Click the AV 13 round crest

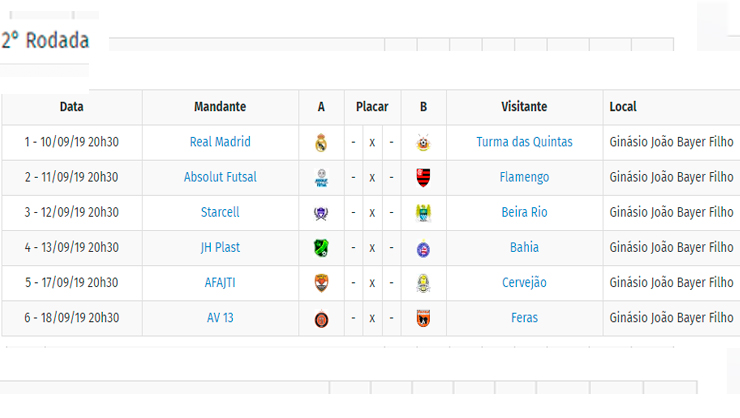point(321,319)
